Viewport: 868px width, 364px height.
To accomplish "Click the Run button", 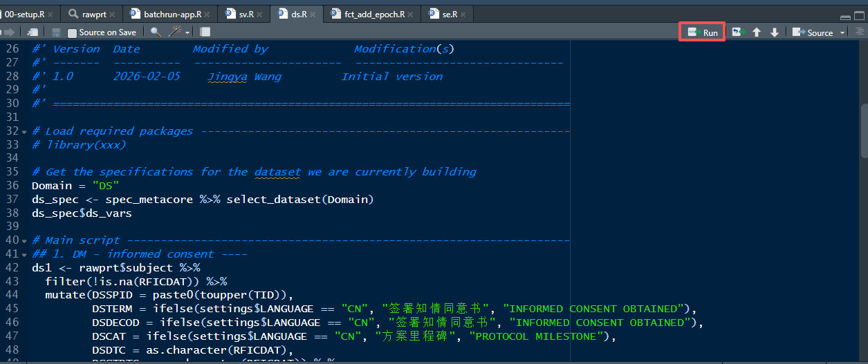I will tap(703, 32).
